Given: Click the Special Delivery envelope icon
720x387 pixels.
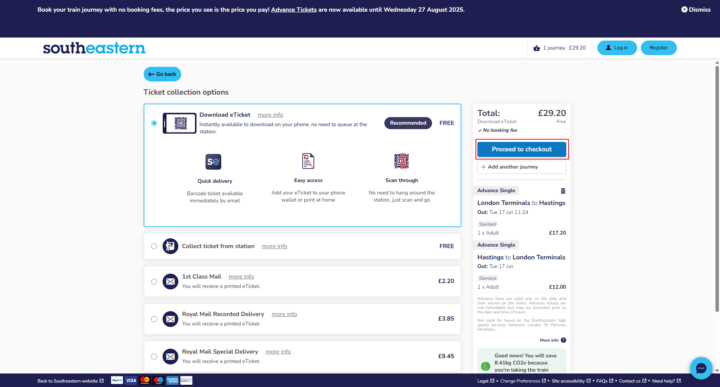Looking at the screenshot, I should click(170, 356).
